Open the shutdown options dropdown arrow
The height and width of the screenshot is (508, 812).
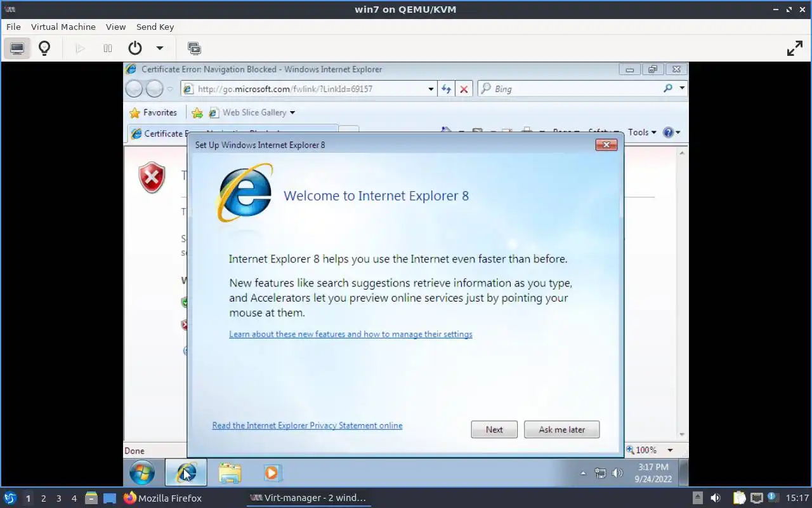point(160,48)
